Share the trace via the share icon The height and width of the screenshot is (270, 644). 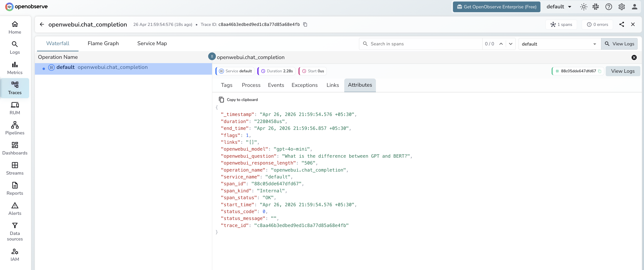pos(622,24)
